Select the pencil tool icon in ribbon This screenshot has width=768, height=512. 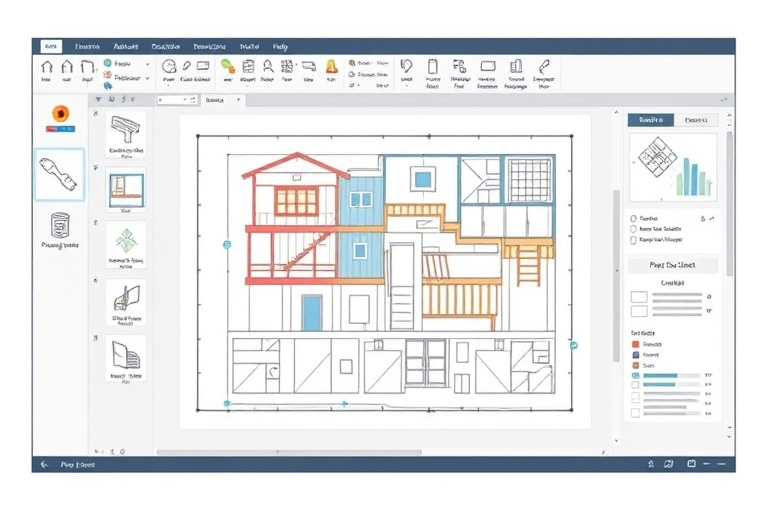[x=187, y=65]
